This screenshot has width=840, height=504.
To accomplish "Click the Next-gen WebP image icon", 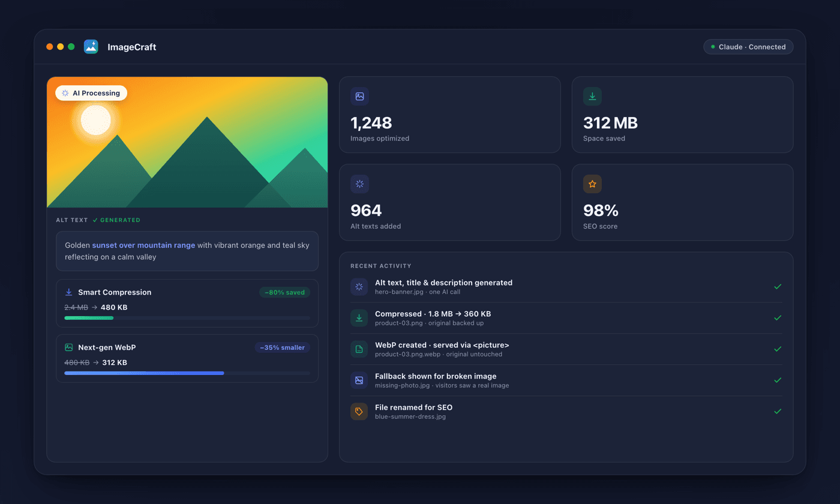I will click(x=69, y=347).
